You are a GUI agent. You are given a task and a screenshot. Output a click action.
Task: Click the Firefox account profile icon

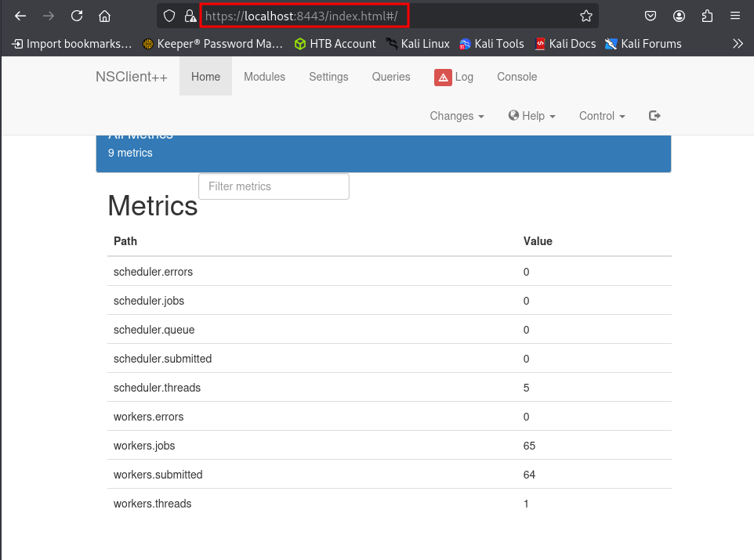pyautogui.click(x=679, y=16)
